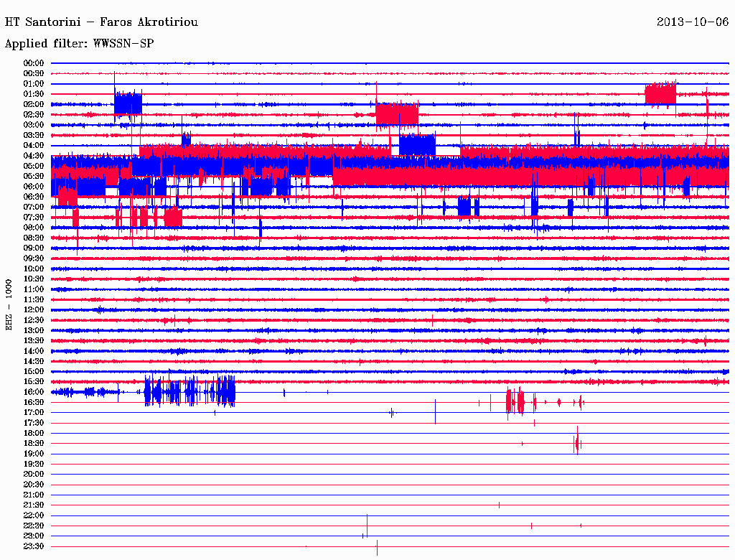Click the 09:30 time label
Screen dimensions: 735x560
[34, 259]
